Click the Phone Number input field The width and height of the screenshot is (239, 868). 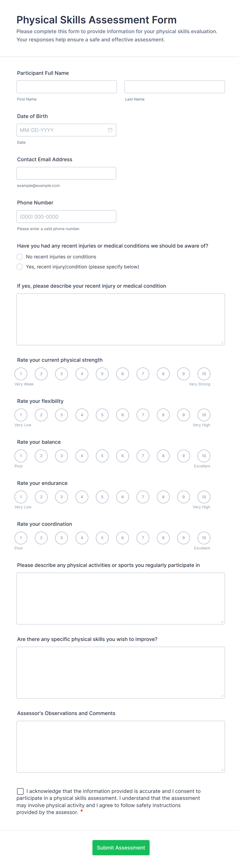66,216
